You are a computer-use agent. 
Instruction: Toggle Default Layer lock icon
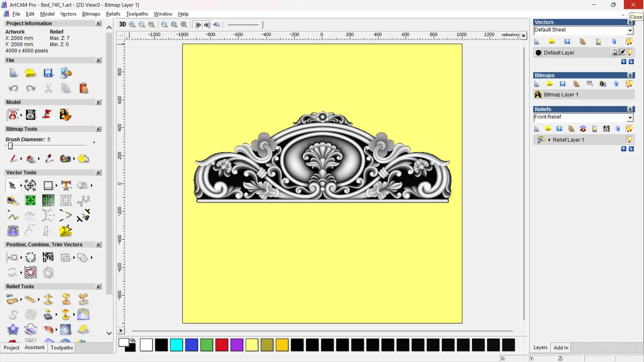(x=614, y=53)
